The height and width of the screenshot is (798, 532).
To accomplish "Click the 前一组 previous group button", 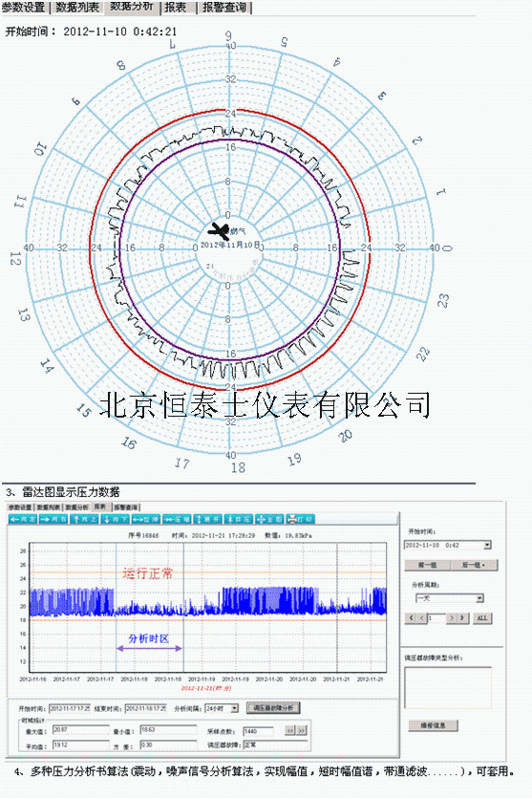I will pyautogui.click(x=426, y=565).
